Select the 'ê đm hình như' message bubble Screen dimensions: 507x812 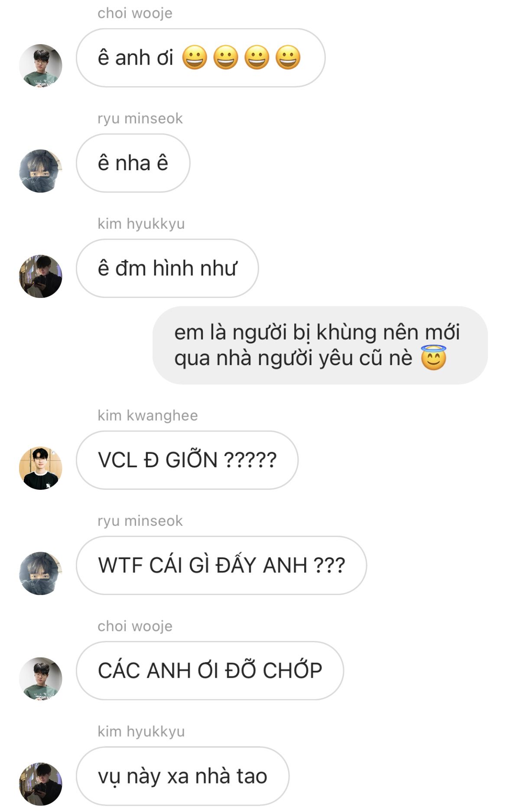[x=167, y=268]
